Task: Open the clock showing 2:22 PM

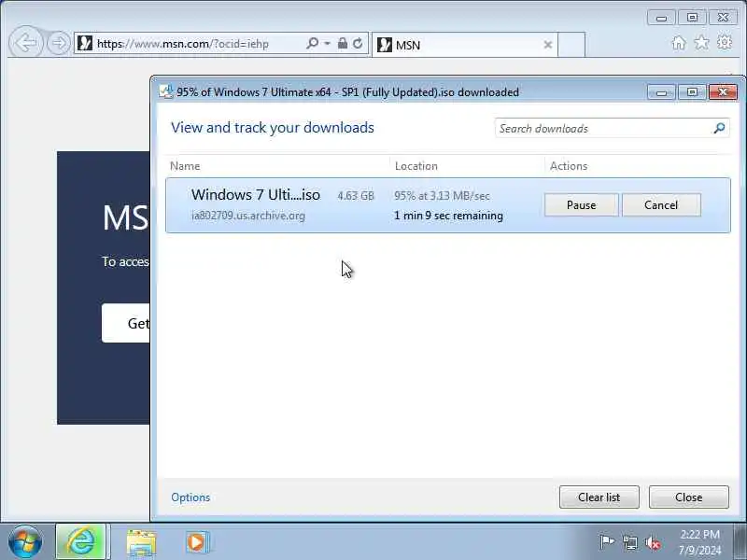Action: tap(699, 542)
